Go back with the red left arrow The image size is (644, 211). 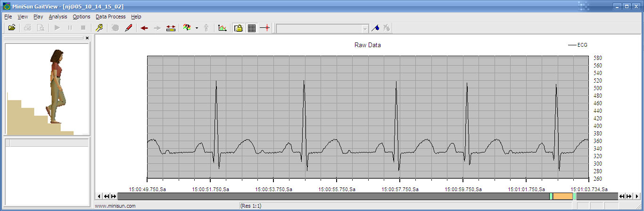click(x=144, y=28)
